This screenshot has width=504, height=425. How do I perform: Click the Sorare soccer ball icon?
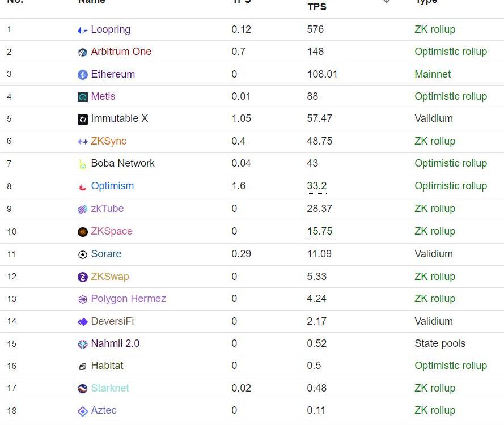83,254
